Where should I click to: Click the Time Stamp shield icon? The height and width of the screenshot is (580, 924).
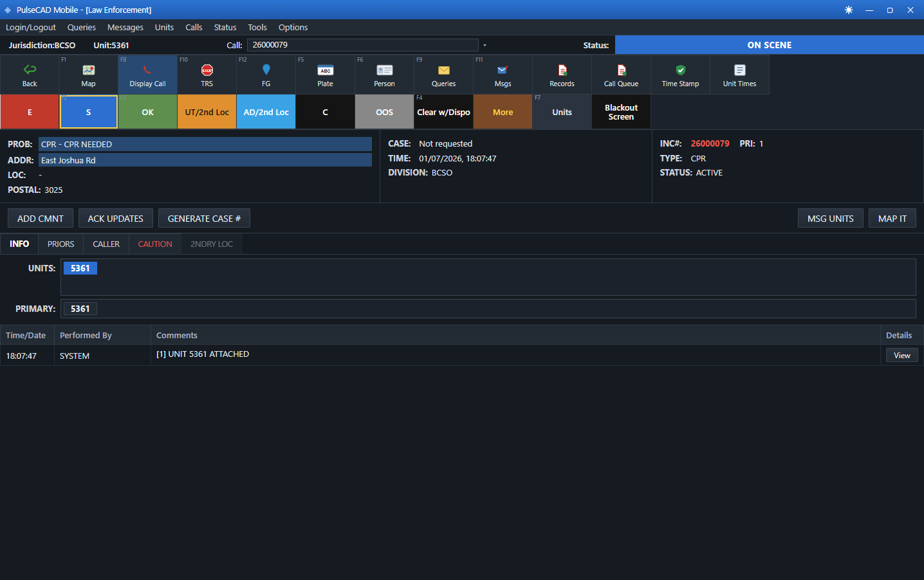[x=681, y=69]
